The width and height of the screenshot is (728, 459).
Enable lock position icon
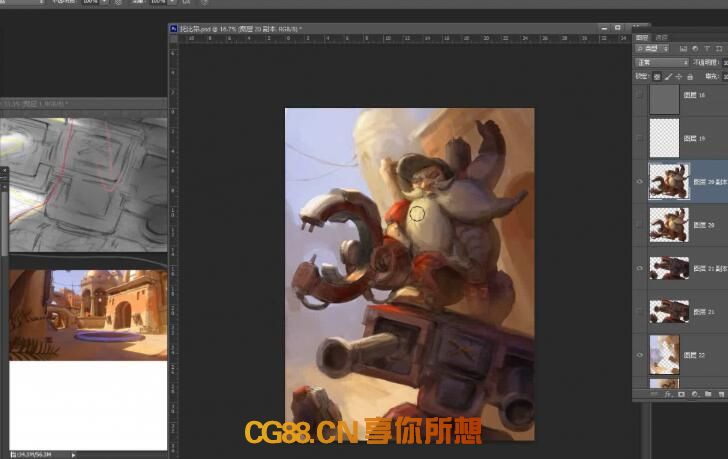(x=679, y=77)
